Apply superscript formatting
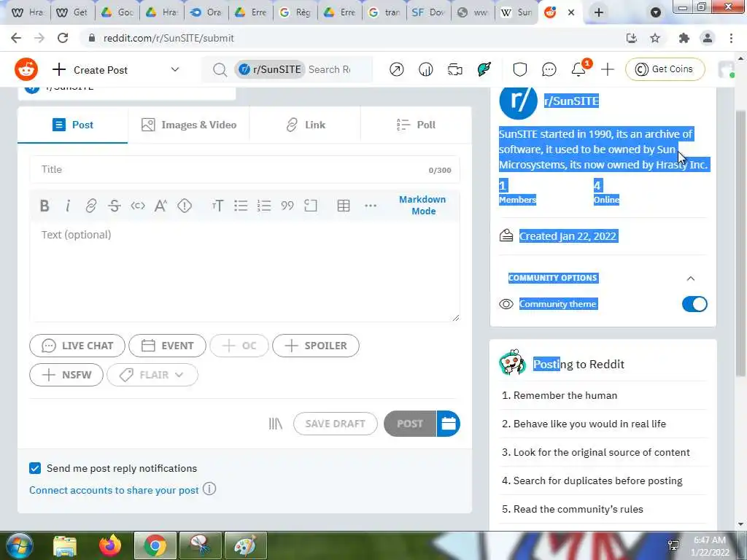The width and height of the screenshot is (747, 560). (160, 206)
